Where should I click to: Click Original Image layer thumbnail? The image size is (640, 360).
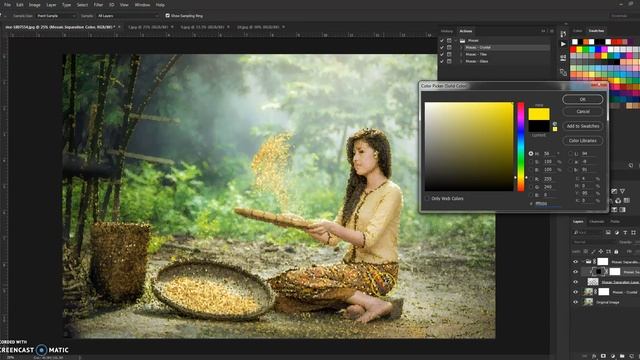coord(588,302)
